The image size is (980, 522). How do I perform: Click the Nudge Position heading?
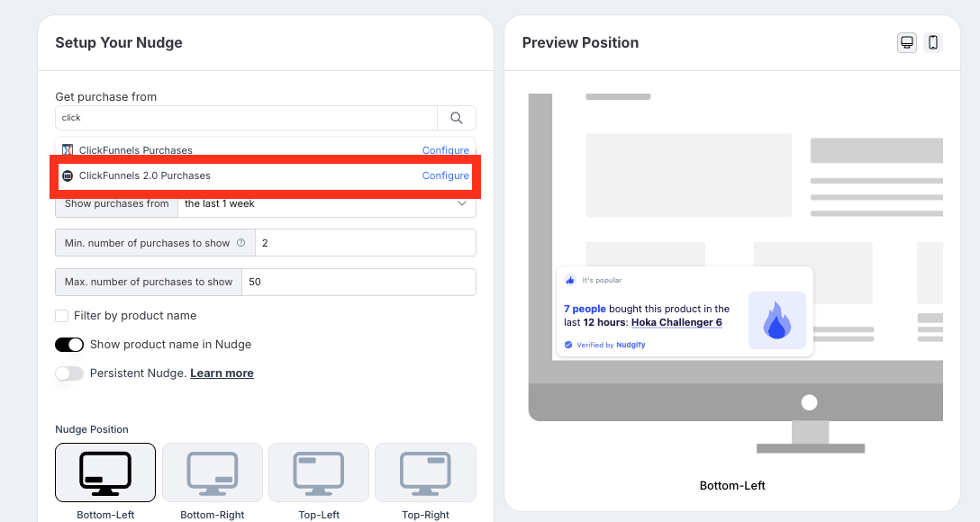(x=92, y=429)
